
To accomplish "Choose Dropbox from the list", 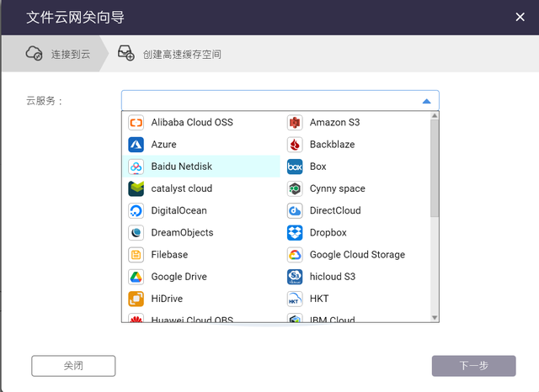I will (355, 232).
